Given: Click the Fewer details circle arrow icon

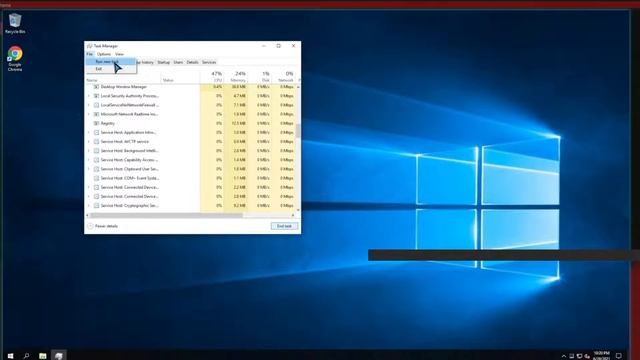Looking at the screenshot, I should 90,226.
